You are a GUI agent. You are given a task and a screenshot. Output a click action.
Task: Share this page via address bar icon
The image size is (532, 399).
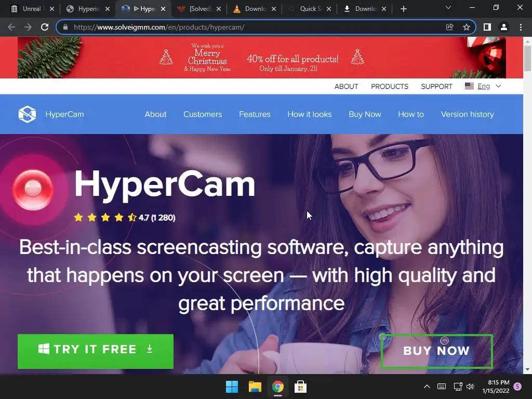(x=449, y=27)
